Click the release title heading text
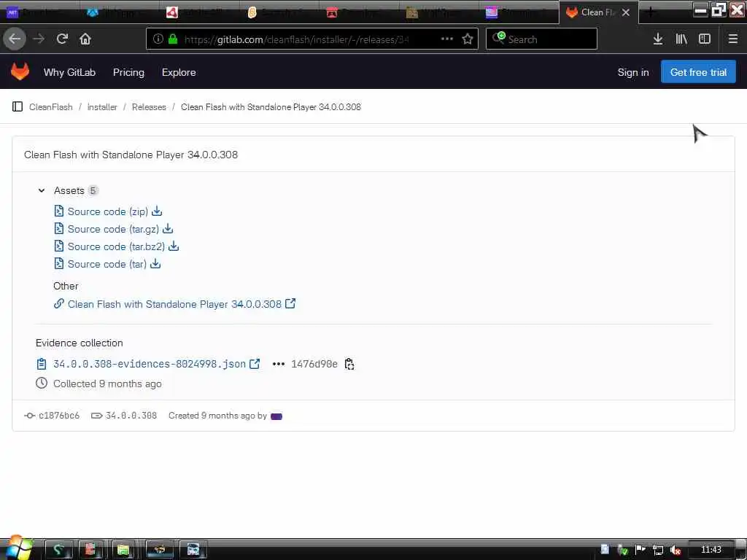The height and width of the screenshot is (560, 747). point(131,155)
